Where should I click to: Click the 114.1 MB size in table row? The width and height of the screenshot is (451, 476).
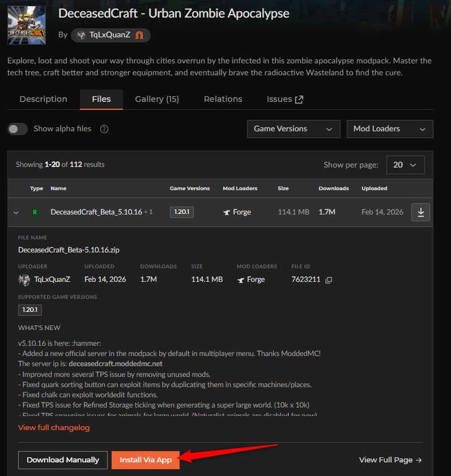(x=293, y=212)
